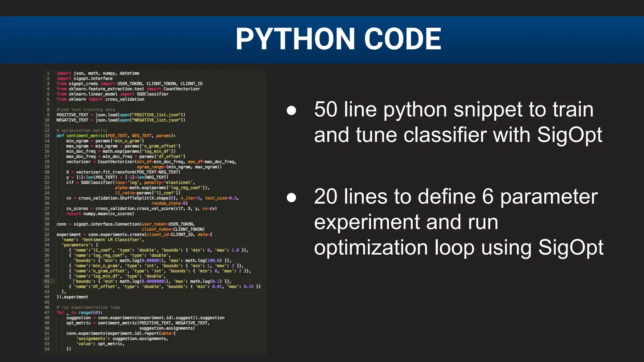
Task: Select bullet text '50 line python snippet to train'
Action: (x=454, y=109)
